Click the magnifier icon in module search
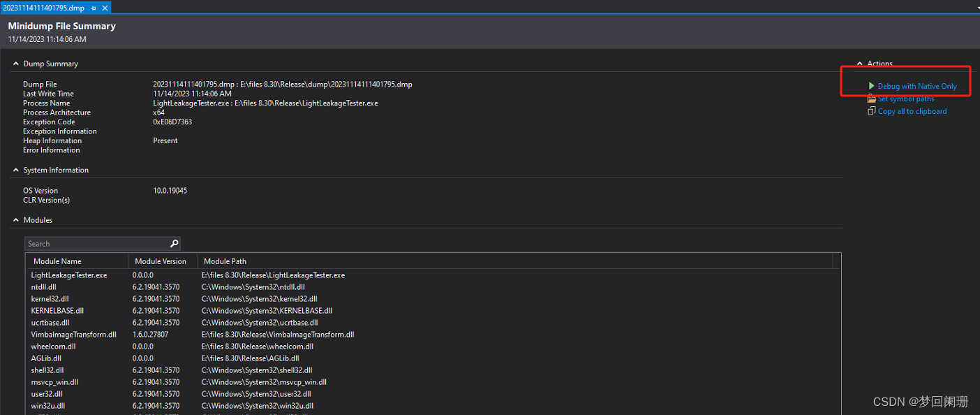Viewport: 980px width, 415px height. 175,243
